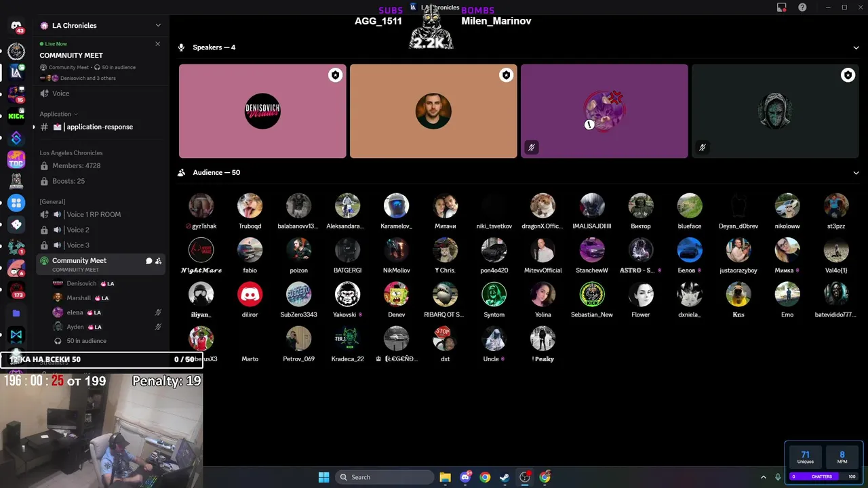The image size is (868, 488).
Task: Collapse Los Angeles Chronicles category
Action: pyautogui.click(x=71, y=153)
